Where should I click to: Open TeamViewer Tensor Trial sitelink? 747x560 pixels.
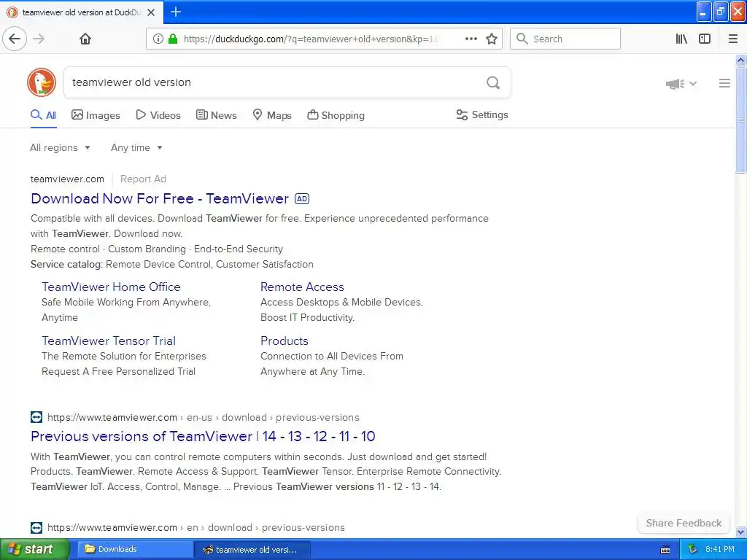pyautogui.click(x=109, y=341)
